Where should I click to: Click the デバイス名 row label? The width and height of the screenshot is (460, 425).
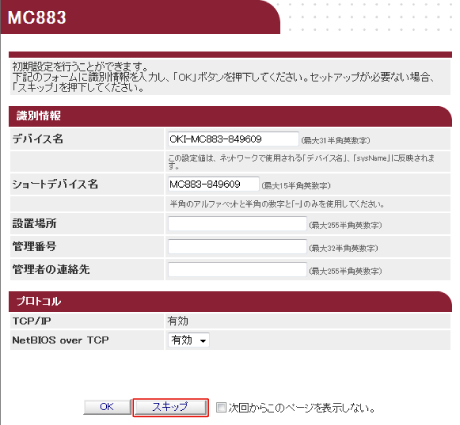[x=38, y=139]
